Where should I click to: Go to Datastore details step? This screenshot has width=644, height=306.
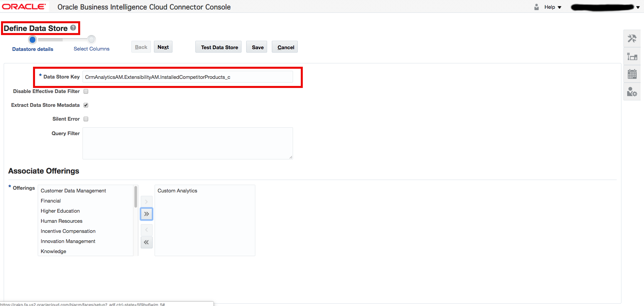(x=33, y=49)
